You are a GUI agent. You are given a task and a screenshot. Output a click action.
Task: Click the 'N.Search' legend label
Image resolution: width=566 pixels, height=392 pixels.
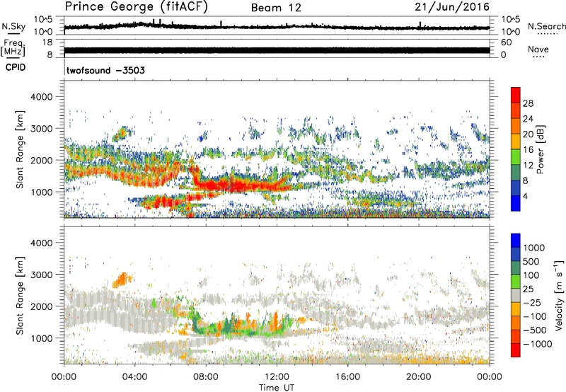(546, 26)
